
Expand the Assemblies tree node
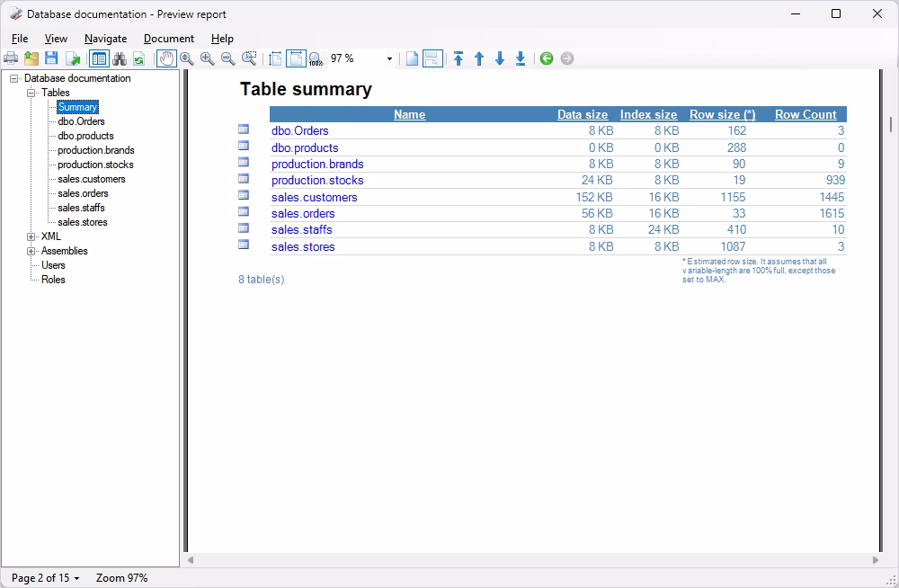(x=31, y=251)
